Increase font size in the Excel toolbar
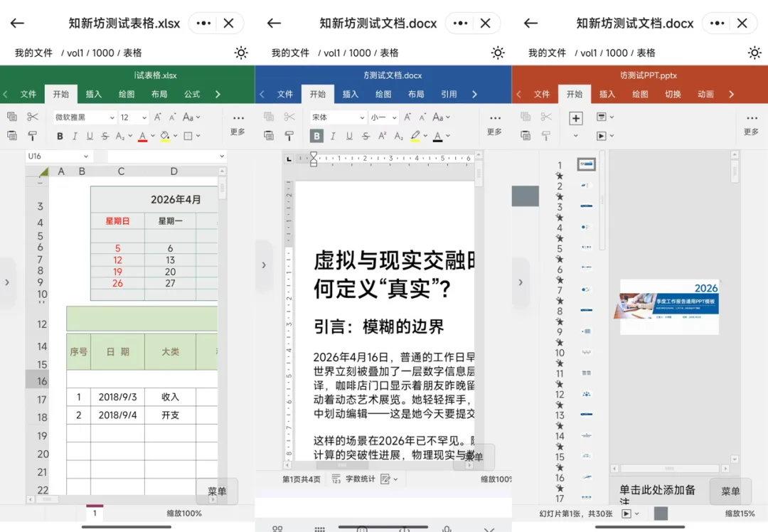 point(158,117)
